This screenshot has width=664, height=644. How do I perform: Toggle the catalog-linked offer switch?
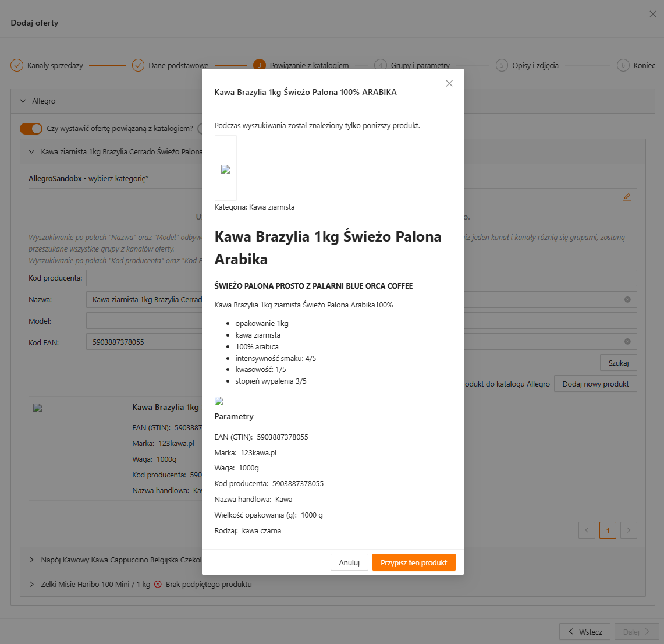31,128
